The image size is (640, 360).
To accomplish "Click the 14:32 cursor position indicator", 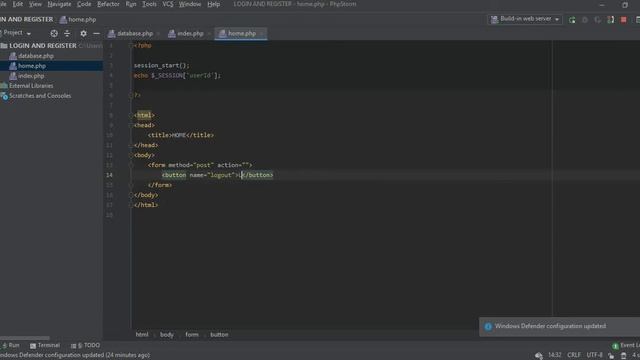I will tap(554, 355).
